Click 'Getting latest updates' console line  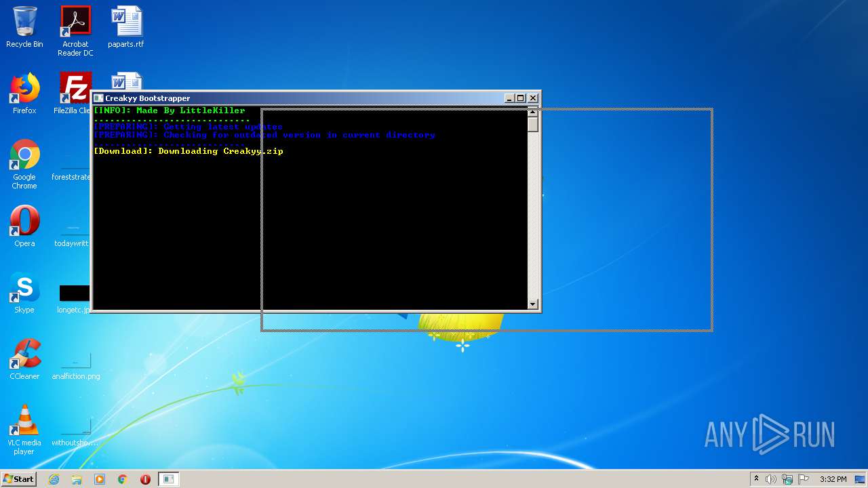[188, 127]
